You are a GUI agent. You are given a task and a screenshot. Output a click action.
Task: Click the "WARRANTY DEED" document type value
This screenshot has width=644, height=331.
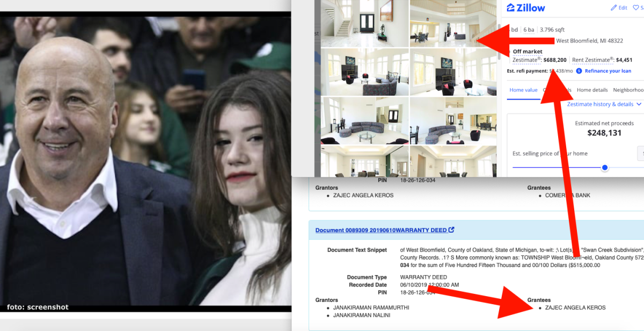424,277
